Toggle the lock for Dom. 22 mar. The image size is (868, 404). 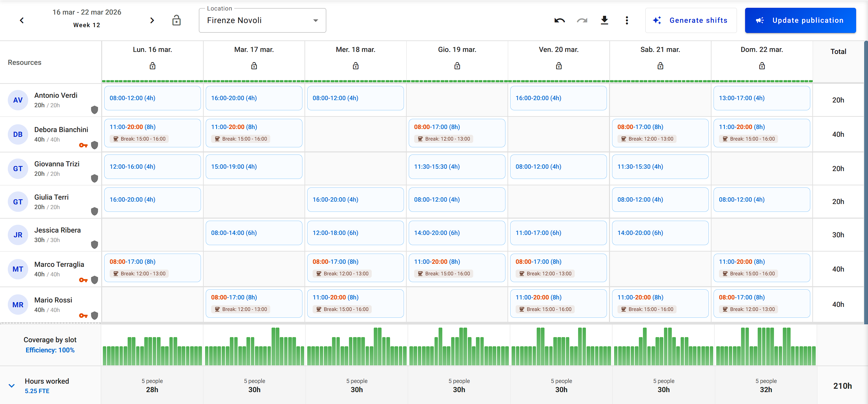tap(762, 66)
